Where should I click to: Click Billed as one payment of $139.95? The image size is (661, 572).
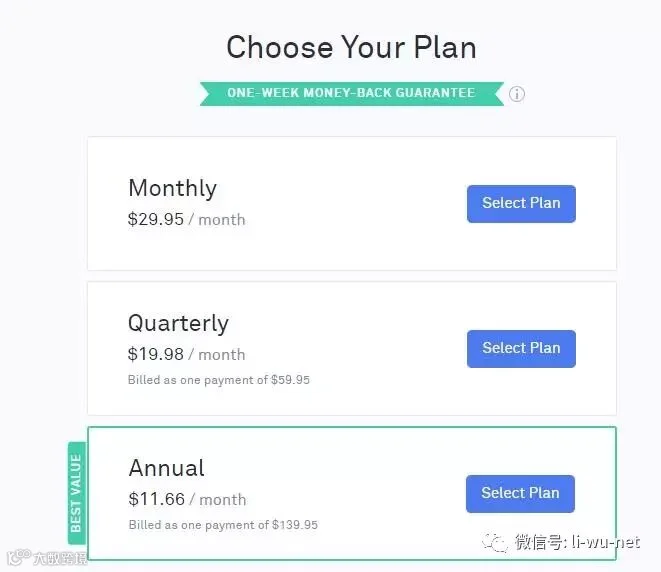tap(223, 525)
